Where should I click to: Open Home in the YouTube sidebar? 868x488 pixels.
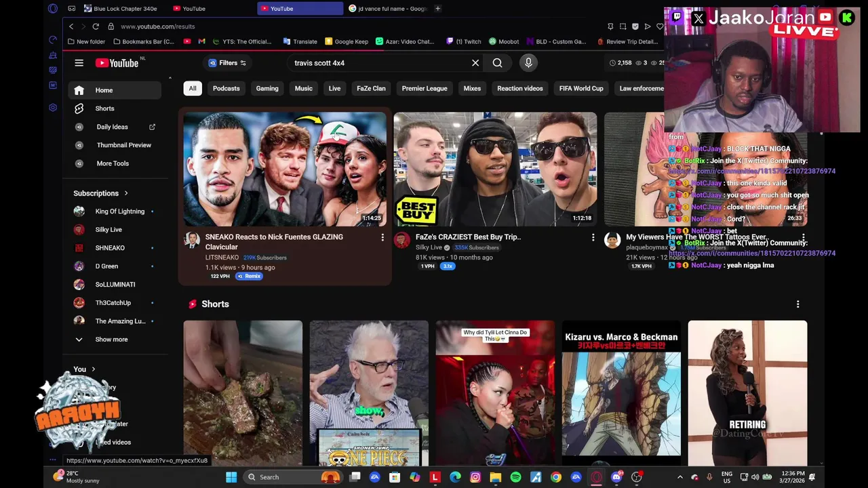pyautogui.click(x=115, y=90)
